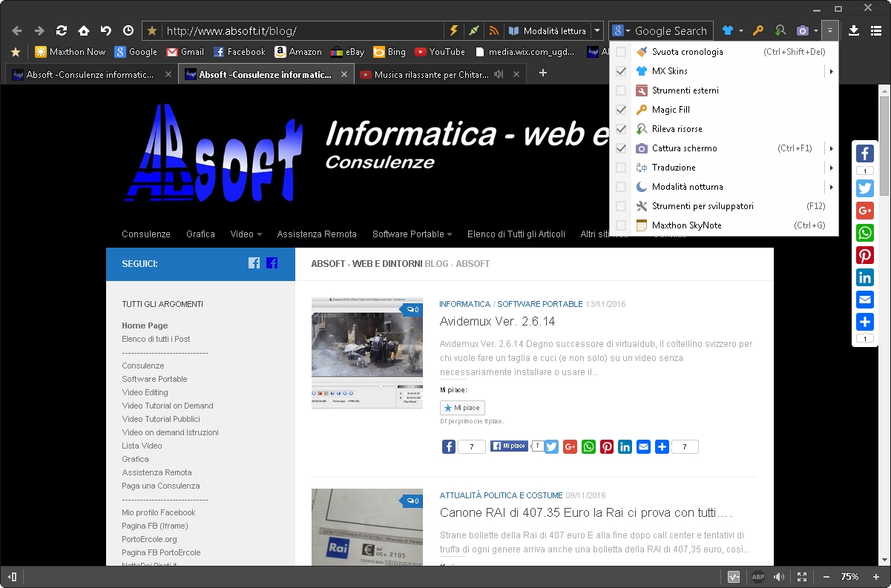The height and width of the screenshot is (588, 891).
Task: Open the Assistenza Remota navigation link
Action: pos(317,234)
